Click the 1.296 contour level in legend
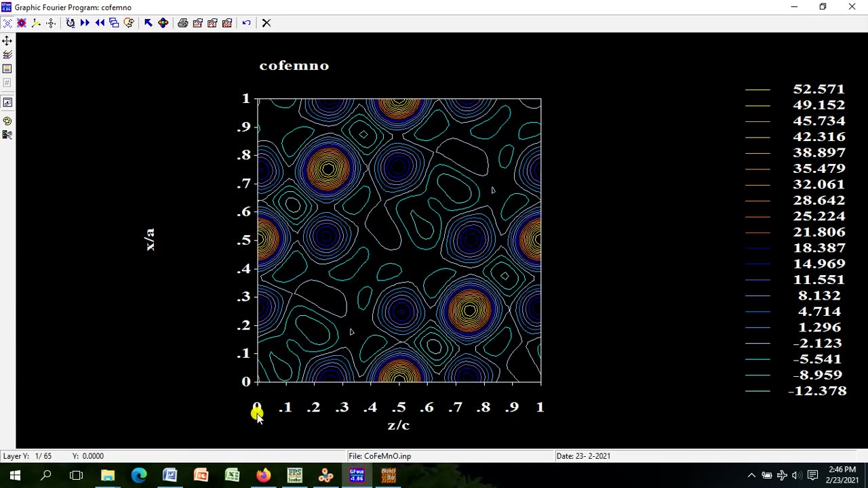Image resolution: width=868 pixels, height=488 pixels. (820, 327)
